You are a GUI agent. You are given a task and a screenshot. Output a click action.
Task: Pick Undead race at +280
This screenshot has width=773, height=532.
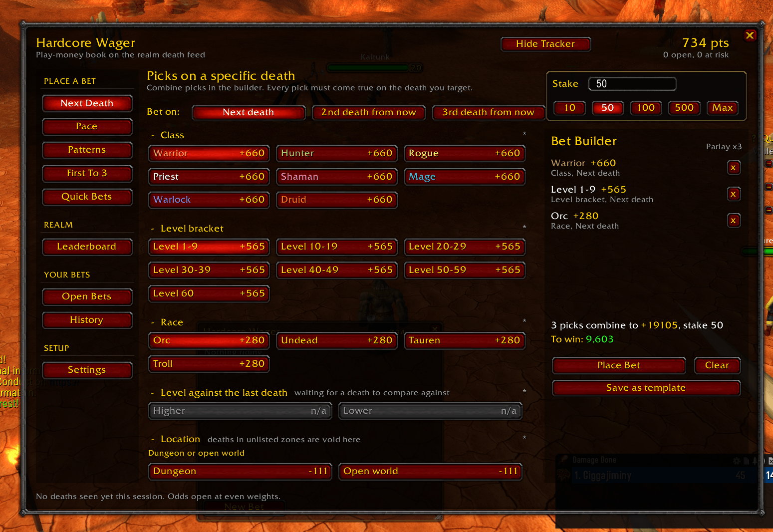coord(337,341)
